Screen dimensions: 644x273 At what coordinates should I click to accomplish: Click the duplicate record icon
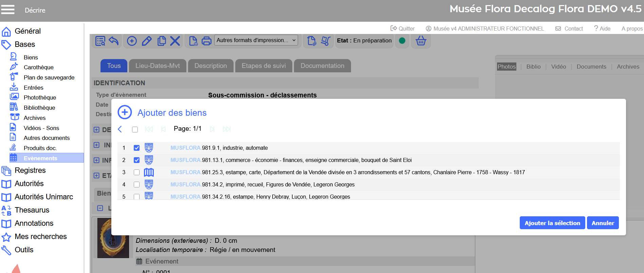(x=162, y=41)
